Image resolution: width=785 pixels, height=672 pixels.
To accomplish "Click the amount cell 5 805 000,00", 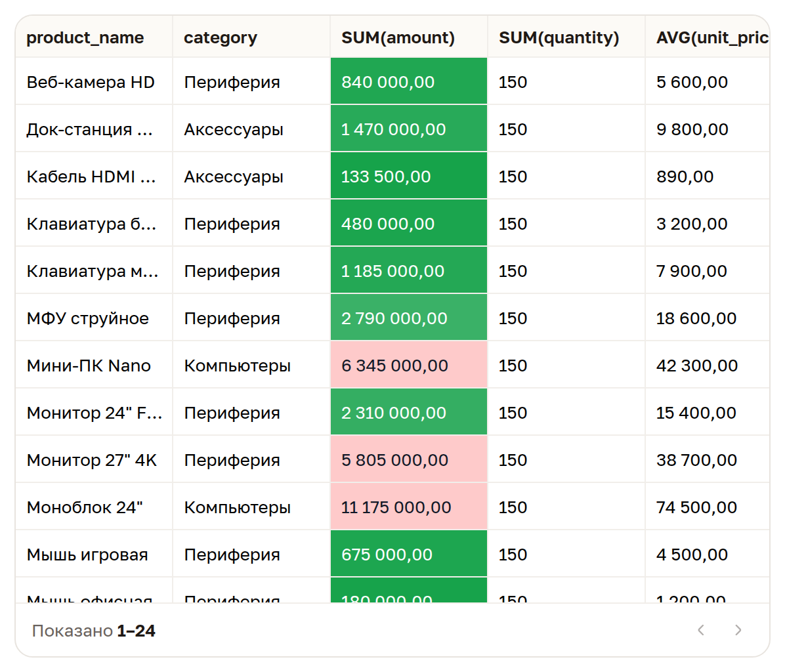I will 408,460.
